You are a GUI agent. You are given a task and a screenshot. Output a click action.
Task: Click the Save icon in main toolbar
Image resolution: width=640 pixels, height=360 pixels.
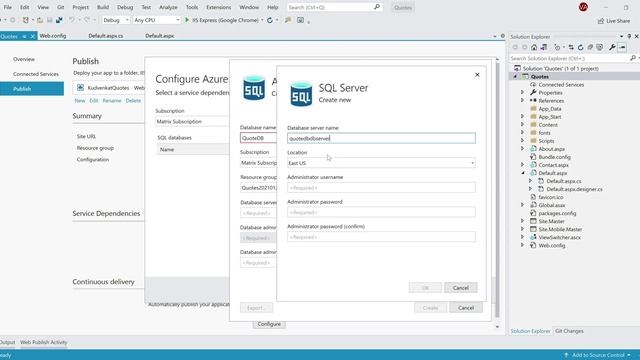coord(49,20)
